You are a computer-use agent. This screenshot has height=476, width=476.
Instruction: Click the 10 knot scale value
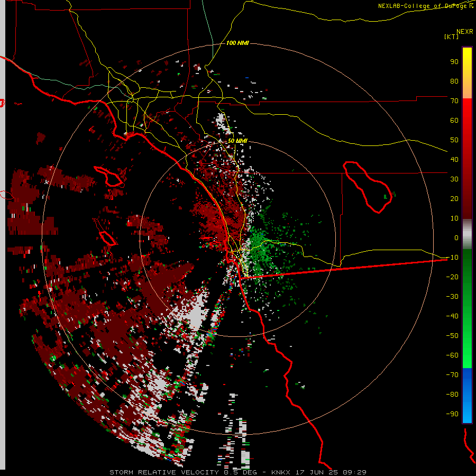[454, 218]
